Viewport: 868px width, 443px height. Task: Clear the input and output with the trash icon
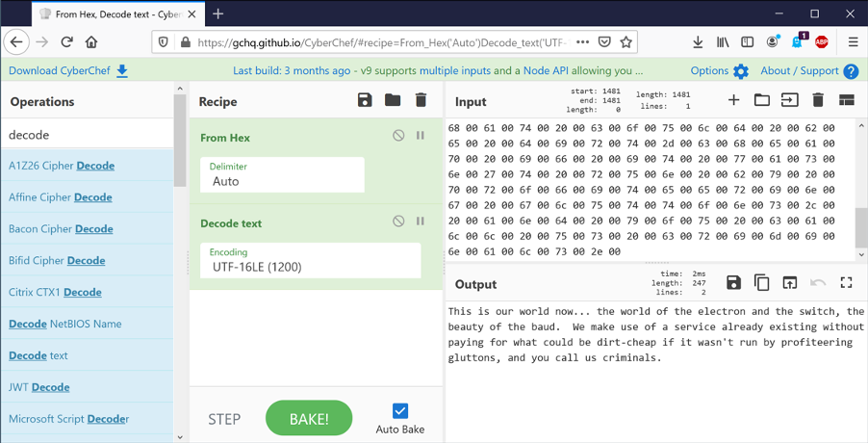pos(818,100)
